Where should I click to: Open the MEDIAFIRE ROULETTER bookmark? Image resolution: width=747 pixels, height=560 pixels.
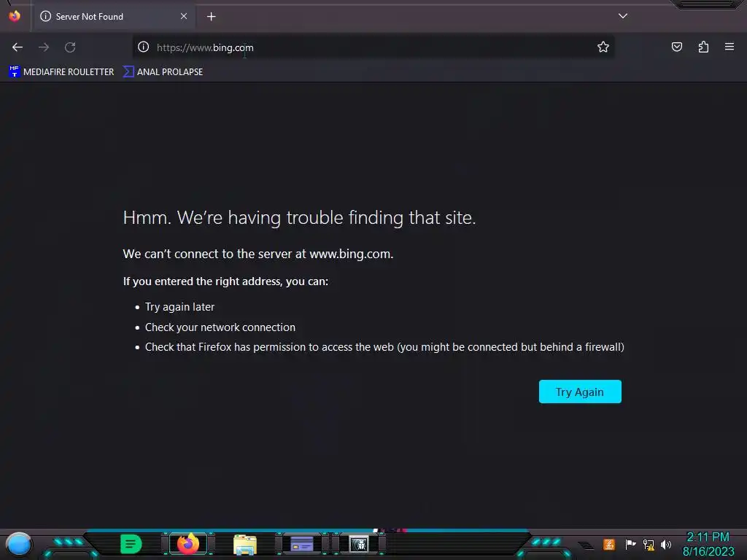(61, 72)
